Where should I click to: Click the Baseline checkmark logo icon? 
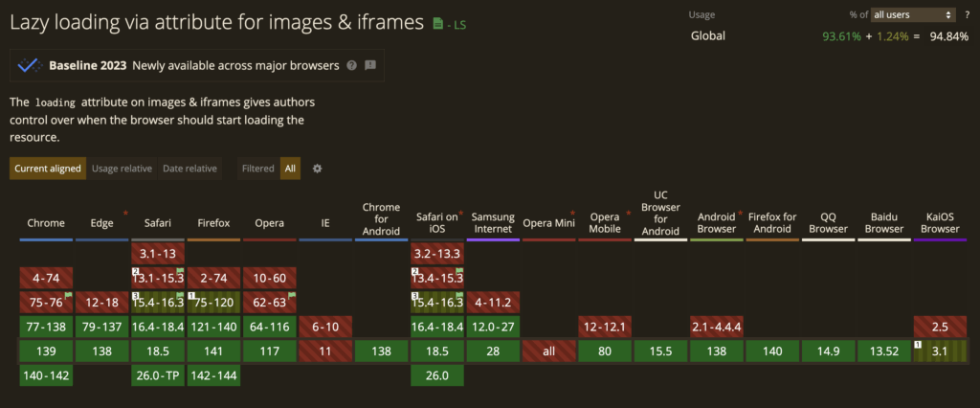click(29, 65)
